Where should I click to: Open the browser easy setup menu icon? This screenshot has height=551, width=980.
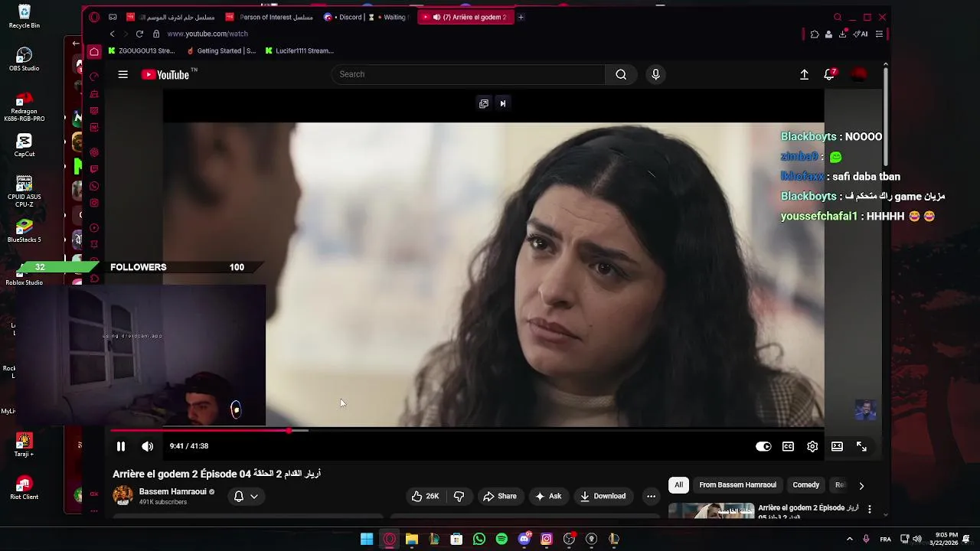(x=879, y=34)
